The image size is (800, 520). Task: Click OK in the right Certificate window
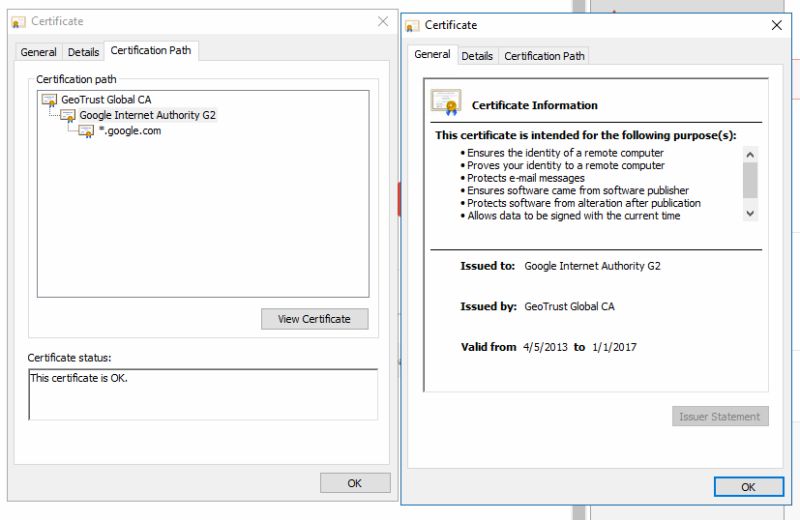pyautogui.click(x=748, y=487)
